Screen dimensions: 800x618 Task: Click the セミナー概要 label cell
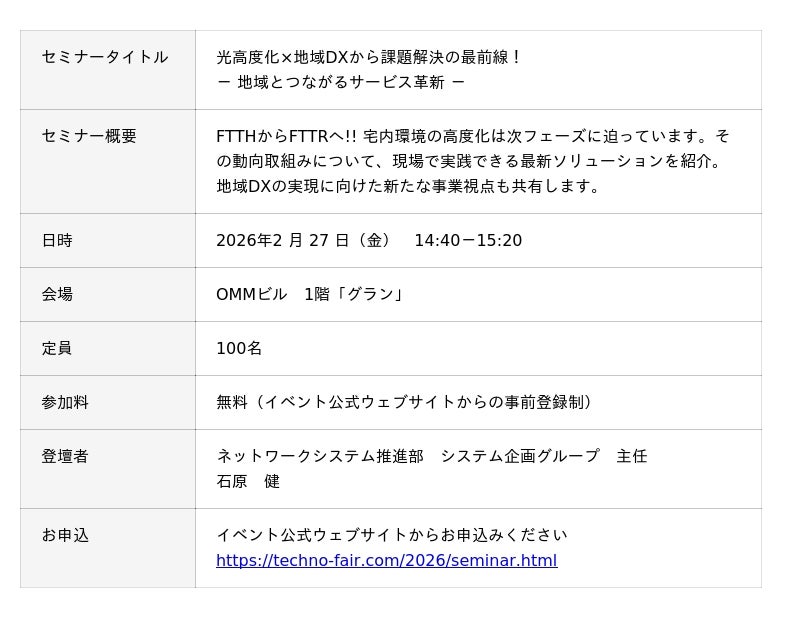[x=89, y=136]
